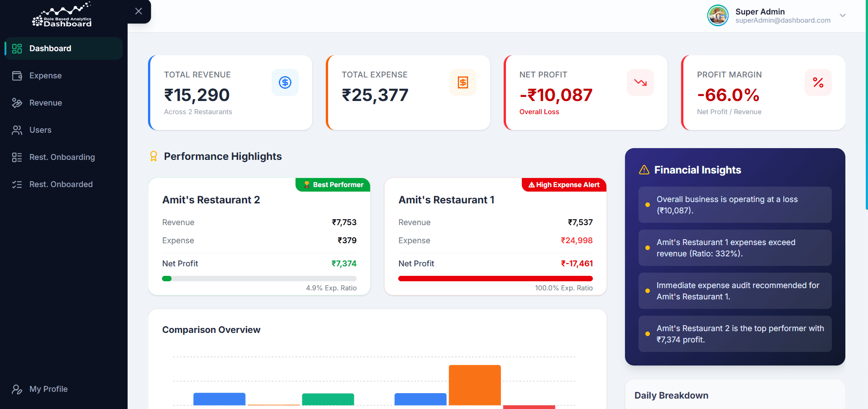Click the ₹15,290 total revenue value
The height and width of the screenshot is (409, 868).
point(197,95)
